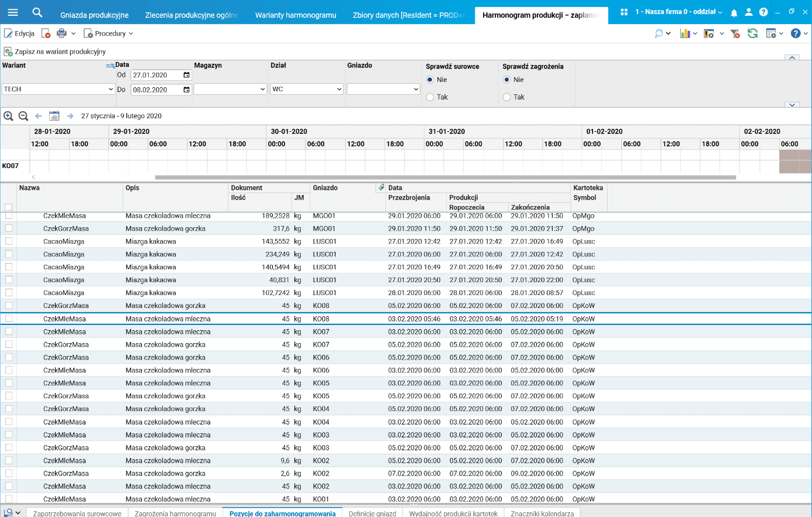Click the green refresh icon
The image size is (812, 517).
[x=752, y=33]
